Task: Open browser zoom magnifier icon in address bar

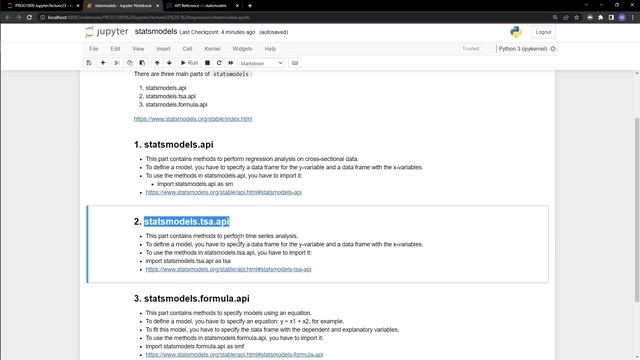Action: tap(555, 18)
